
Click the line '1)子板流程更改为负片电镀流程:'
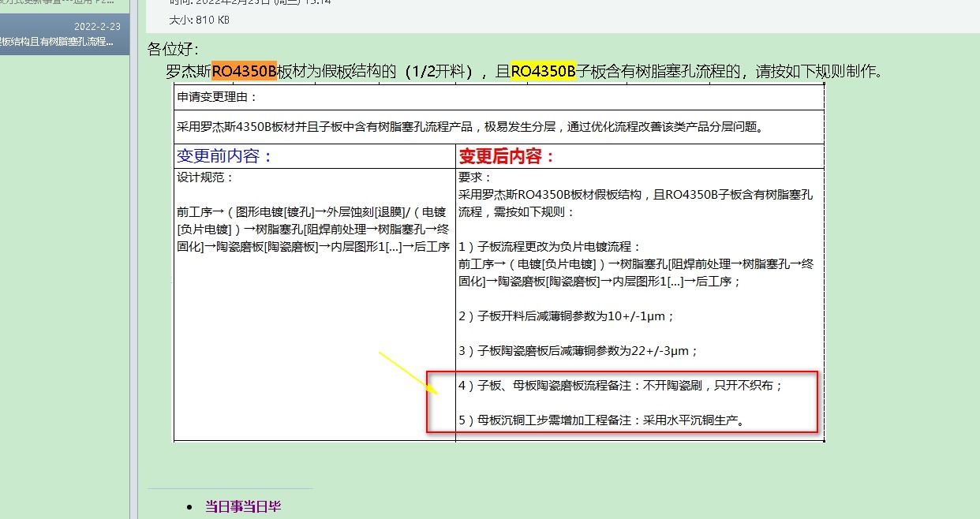[550, 247]
